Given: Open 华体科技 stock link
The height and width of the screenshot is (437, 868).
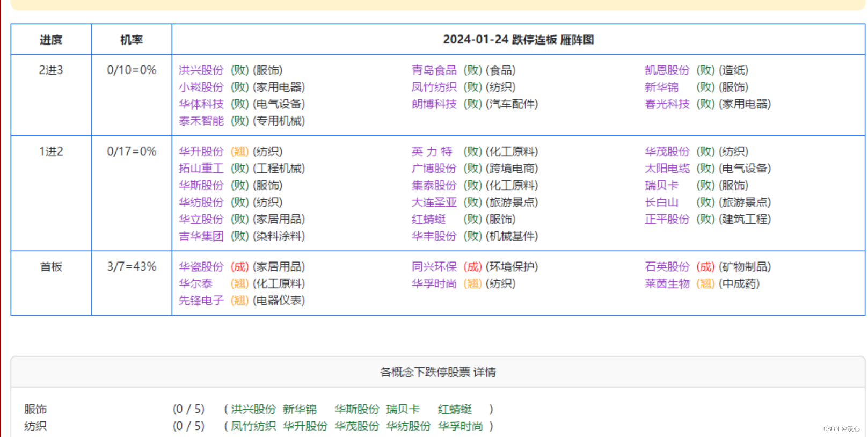Looking at the screenshot, I should (201, 104).
